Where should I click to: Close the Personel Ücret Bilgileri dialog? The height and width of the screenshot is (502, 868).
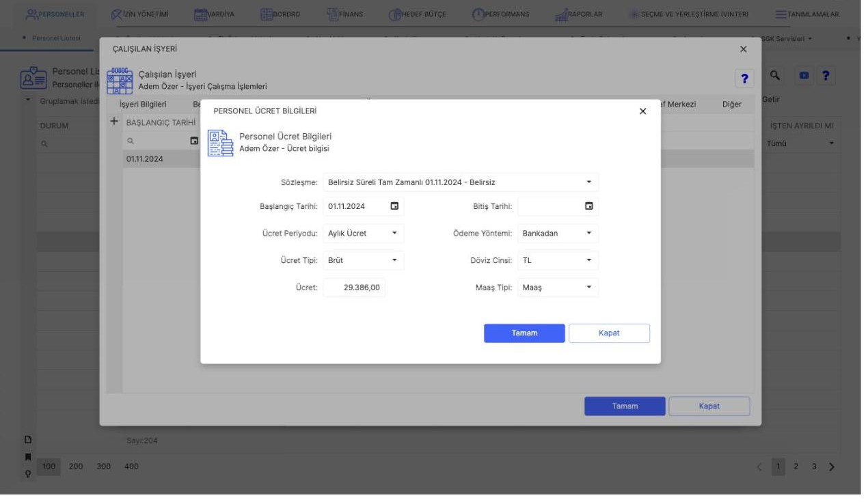(x=642, y=111)
